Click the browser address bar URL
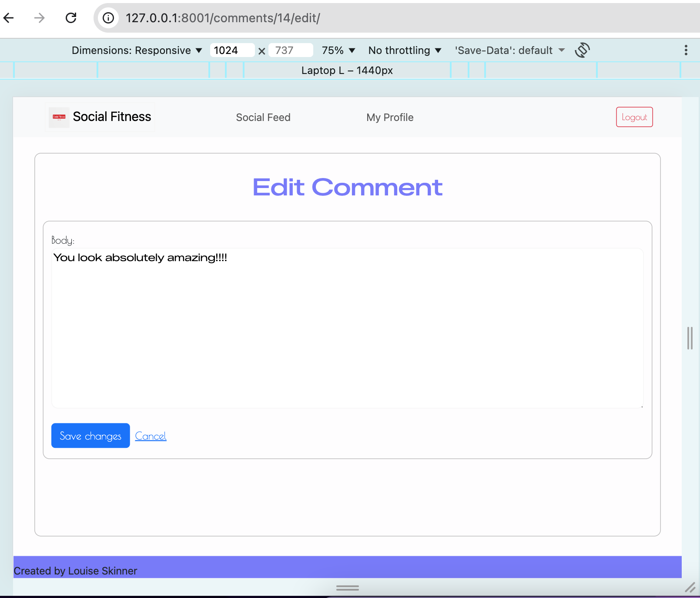The image size is (700, 598). coord(223,18)
